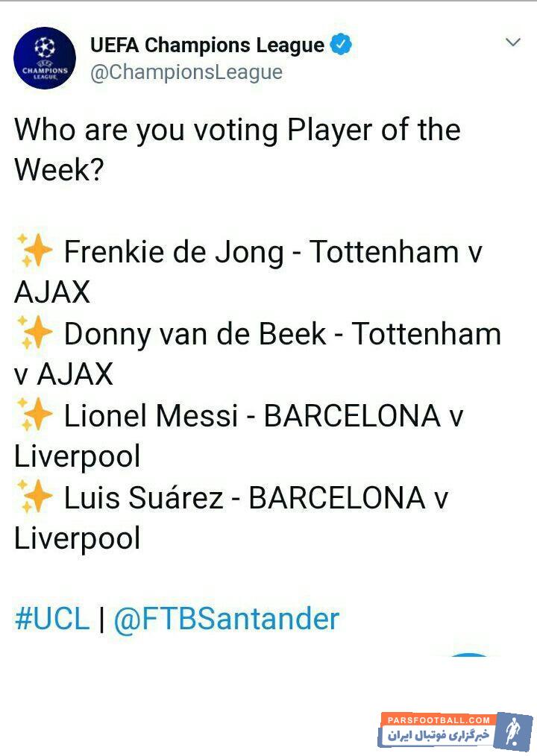This screenshot has width=537, height=756.
Task: Click the @ChampionsLeague handle
Action: click(186, 72)
